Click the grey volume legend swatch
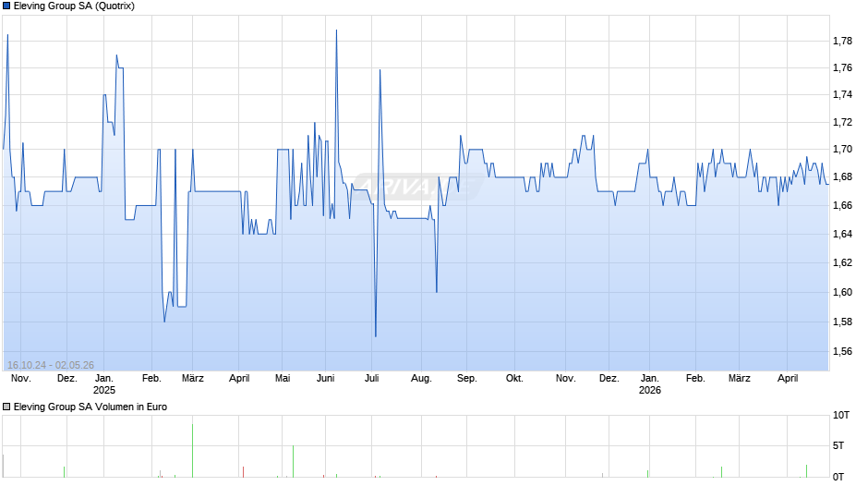 coord(6,407)
